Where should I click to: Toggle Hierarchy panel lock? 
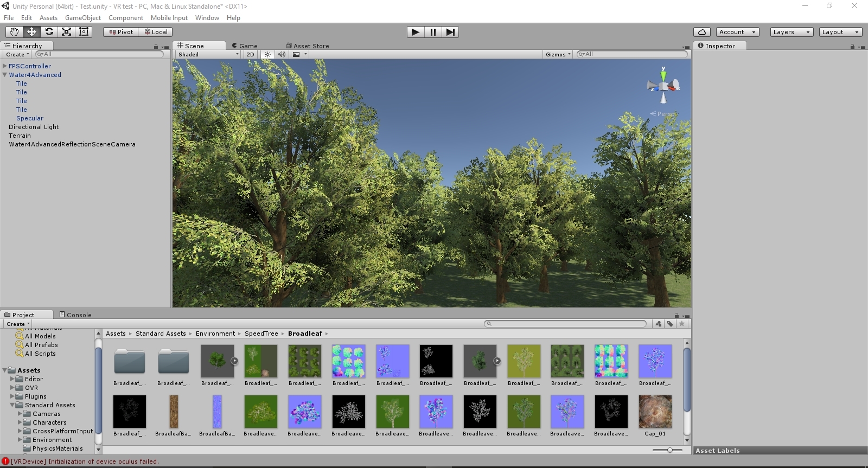(x=156, y=47)
